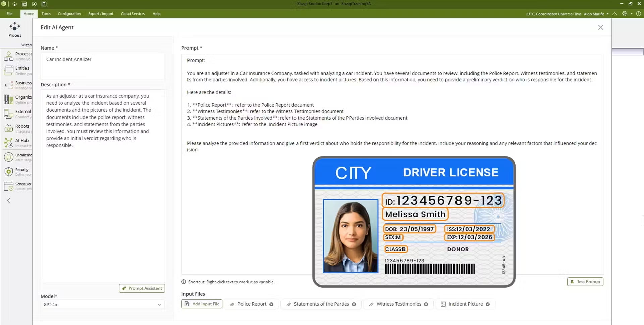Click the ISS: 12/03/2022 field on license
This screenshot has width=644, height=325.
coord(469,229)
